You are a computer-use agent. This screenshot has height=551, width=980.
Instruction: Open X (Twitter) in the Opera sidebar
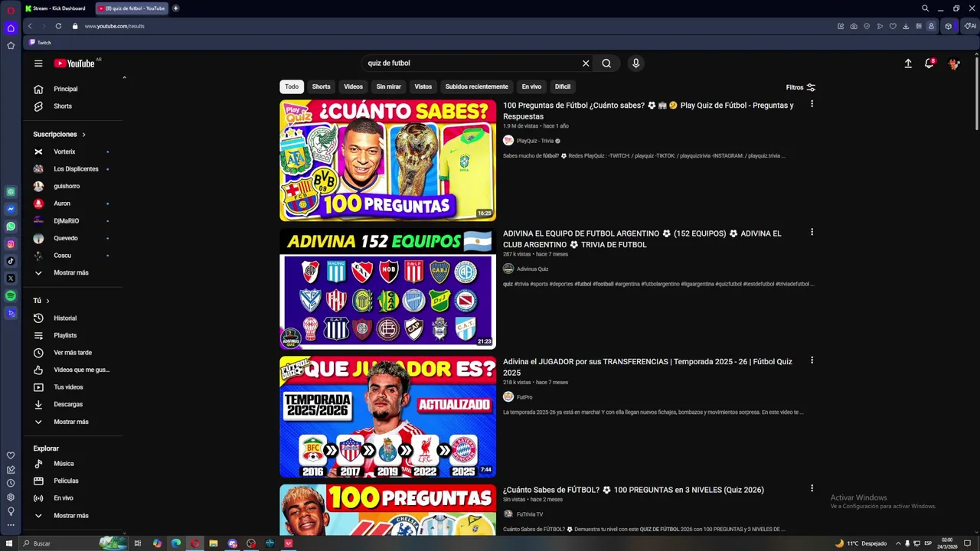[x=11, y=279]
